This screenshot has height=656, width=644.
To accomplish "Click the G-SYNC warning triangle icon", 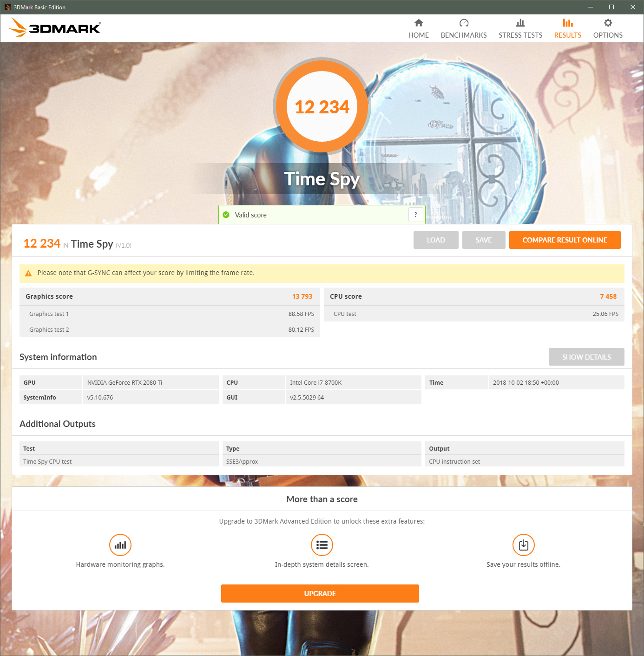I will tap(28, 273).
